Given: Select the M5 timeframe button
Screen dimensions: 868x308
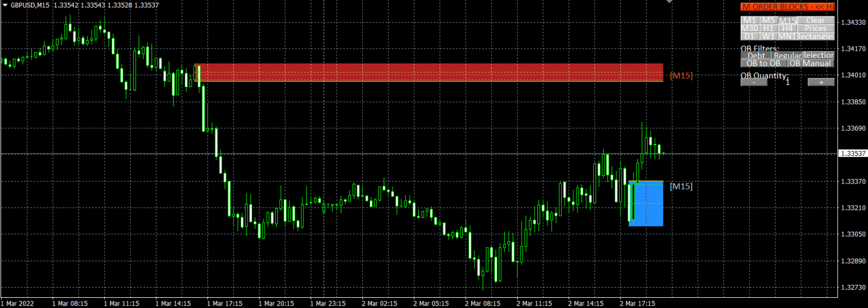Looking at the screenshot, I should pyautogui.click(x=768, y=20).
